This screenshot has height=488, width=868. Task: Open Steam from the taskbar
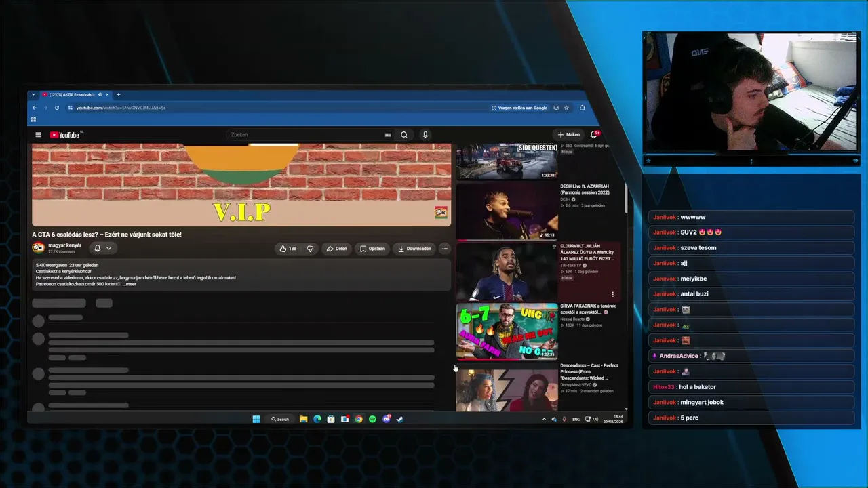400,419
